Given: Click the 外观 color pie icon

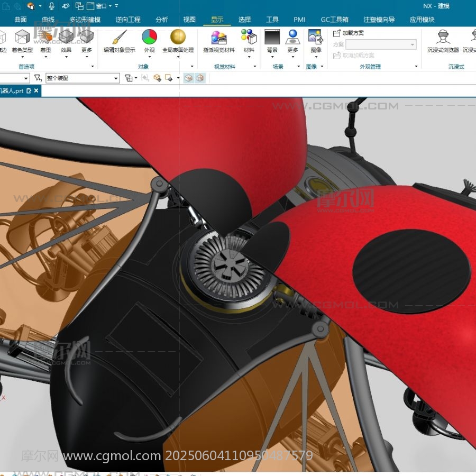Looking at the screenshot, I should coord(149,36).
